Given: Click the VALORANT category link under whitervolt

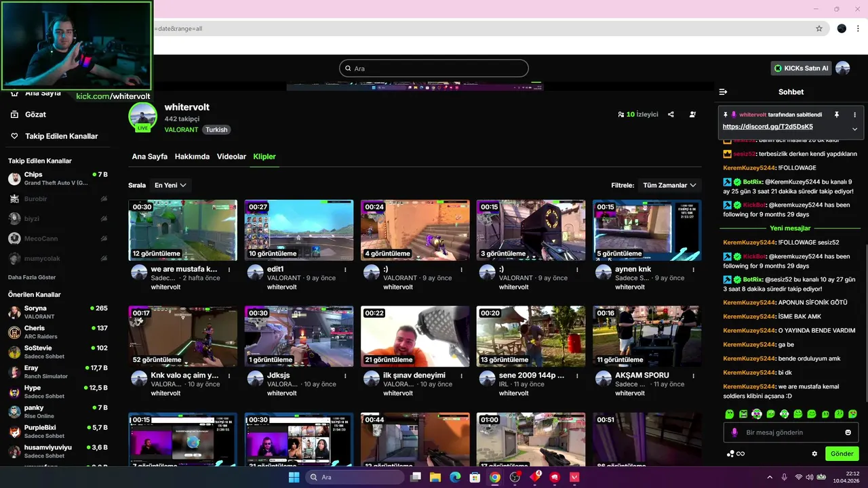Looking at the screenshot, I should tap(181, 129).
